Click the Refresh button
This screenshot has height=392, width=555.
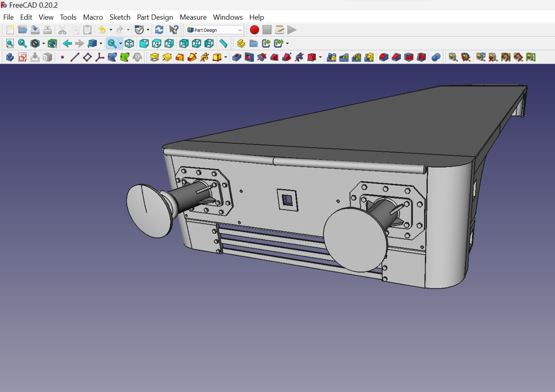(x=159, y=30)
